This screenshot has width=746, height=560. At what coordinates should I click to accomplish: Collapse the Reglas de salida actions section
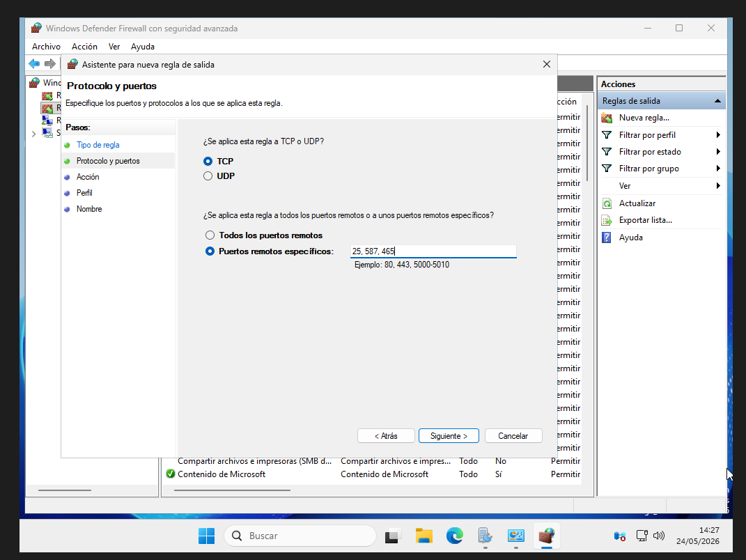click(x=717, y=101)
